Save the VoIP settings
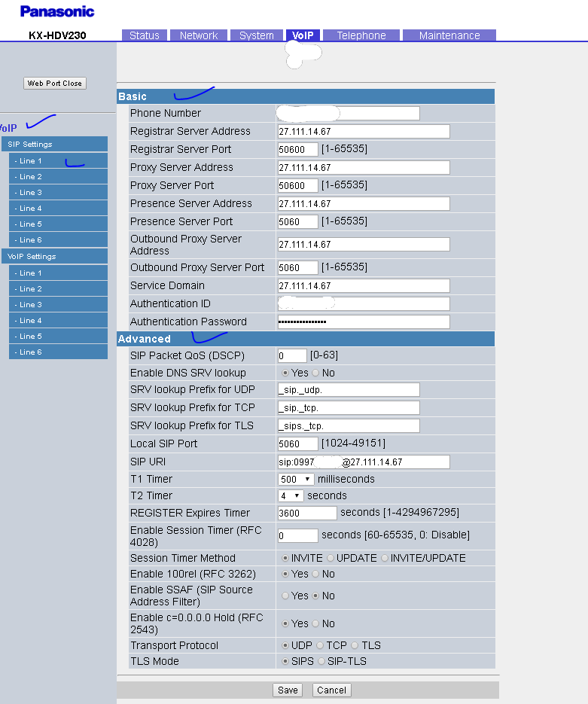The width and height of the screenshot is (588, 704). pos(288,690)
